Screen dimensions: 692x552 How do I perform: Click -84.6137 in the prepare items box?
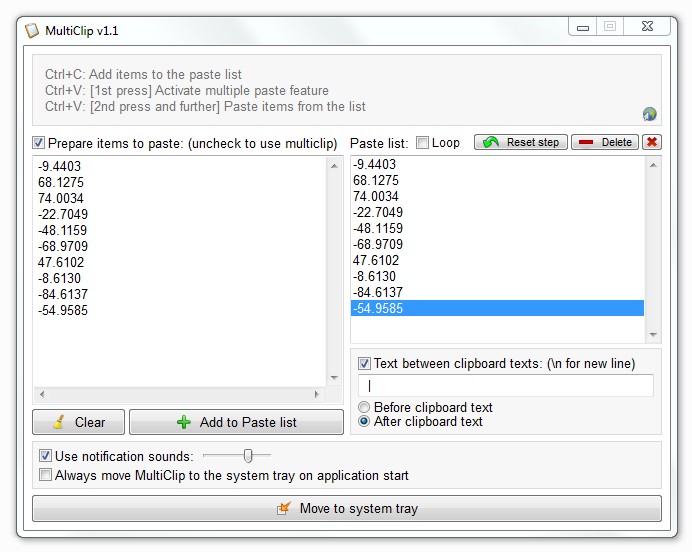tap(63, 294)
